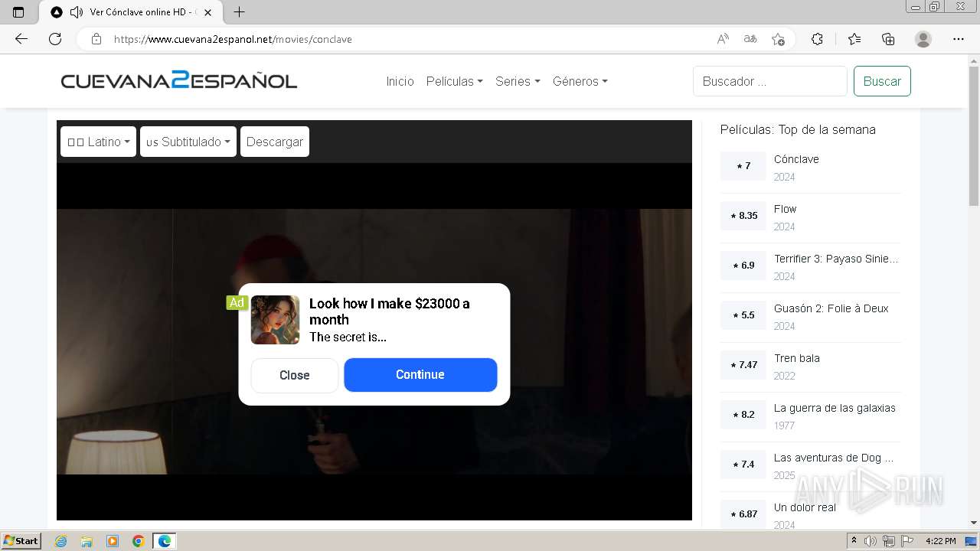Close the ad popup
The height and width of the screenshot is (551, 980).
(295, 375)
